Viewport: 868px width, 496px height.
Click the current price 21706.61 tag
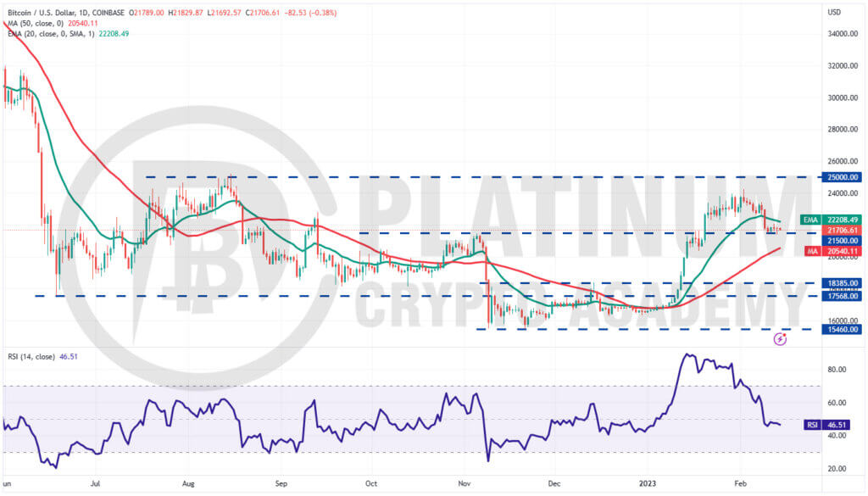(x=842, y=231)
